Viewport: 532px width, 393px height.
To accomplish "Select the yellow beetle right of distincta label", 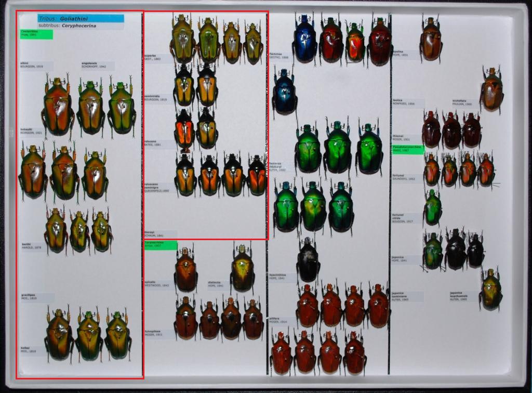I will [242, 269].
